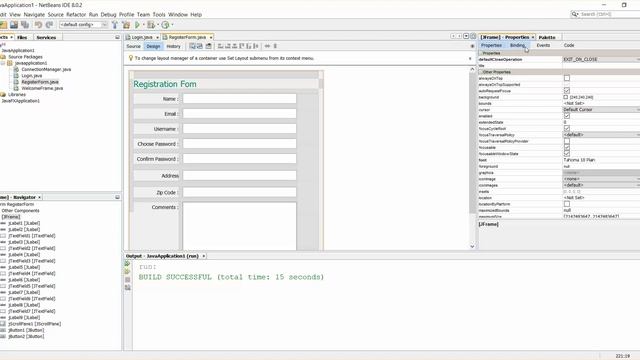Minimize the Navigator panel icon

[x=117, y=197]
